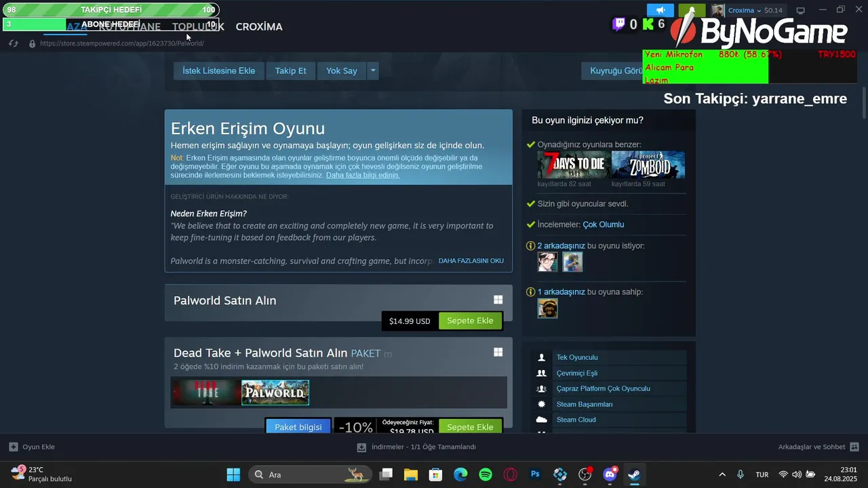Enter Big Picture mode via monitor icon
This screenshot has width=868, height=488.
(800, 10)
